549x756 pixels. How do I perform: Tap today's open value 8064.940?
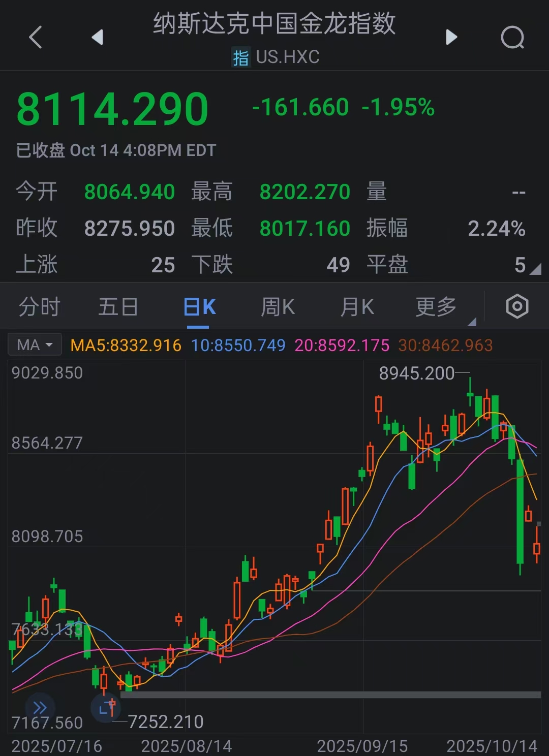coord(130,192)
